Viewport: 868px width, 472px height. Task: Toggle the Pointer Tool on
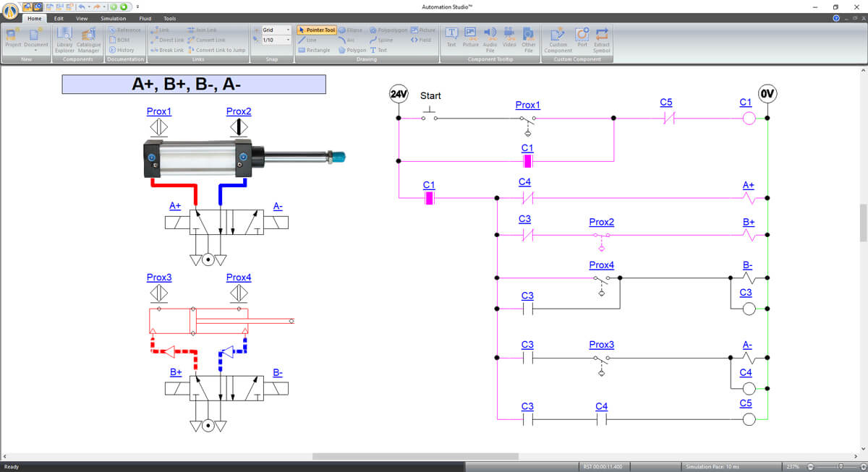coord(318,30)
